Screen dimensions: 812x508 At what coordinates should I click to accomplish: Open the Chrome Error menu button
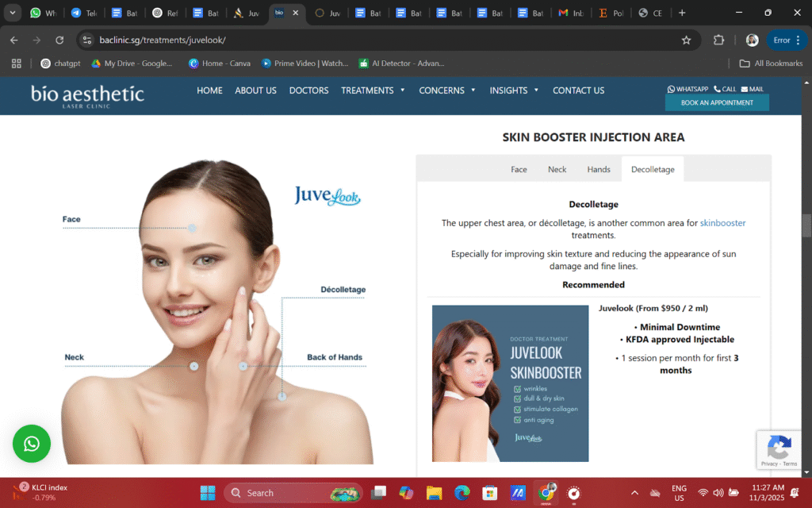point(786,40)
